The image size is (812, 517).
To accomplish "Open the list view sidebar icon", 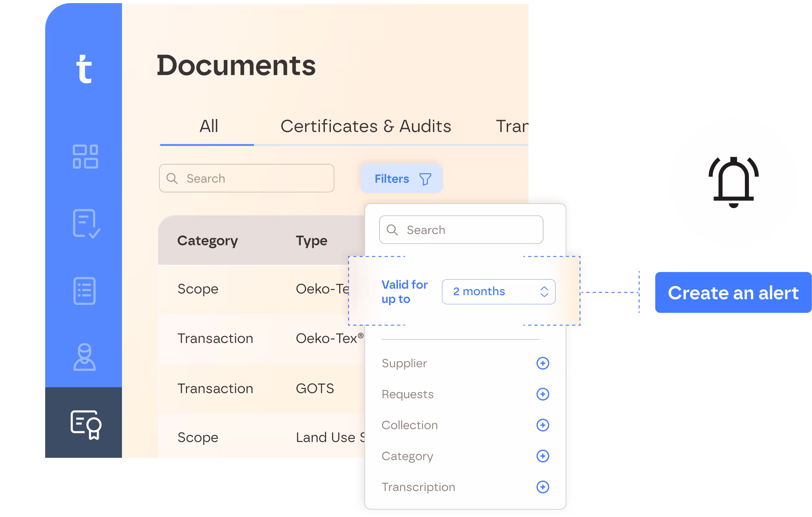I will pos(84,291).
